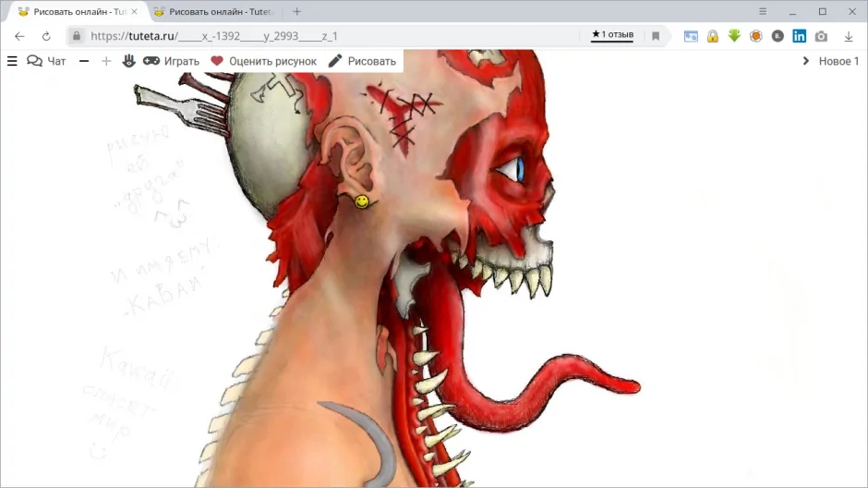Open the browser main menu lines
Screen dimensions: 868x488
(x=762, y=11)
